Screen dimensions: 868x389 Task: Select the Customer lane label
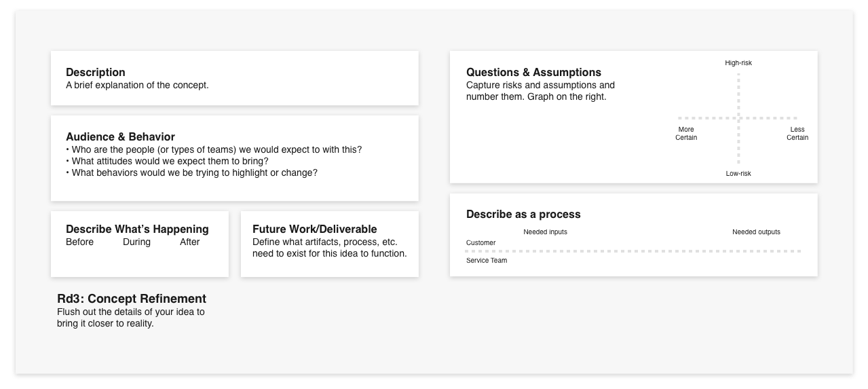pyautogui.click(x=480, y=243)
